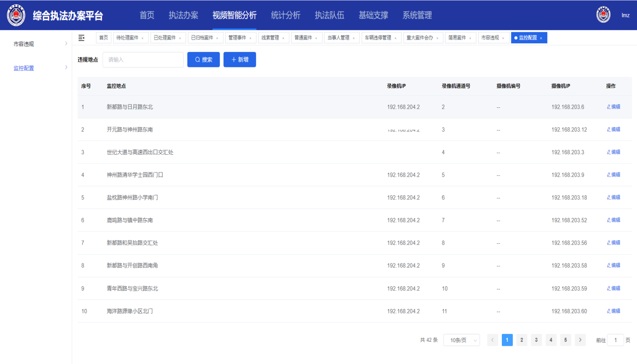This screenshot has width=637, height=364.
Task: Go to page 4 of results
Action: click(x=551, y=340)
